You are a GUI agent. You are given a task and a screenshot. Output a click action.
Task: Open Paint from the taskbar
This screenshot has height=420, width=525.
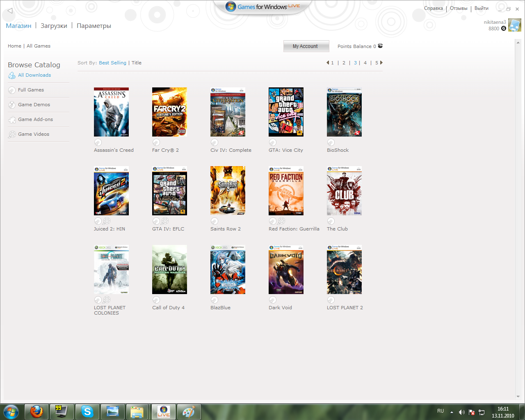tap(188, 411)
